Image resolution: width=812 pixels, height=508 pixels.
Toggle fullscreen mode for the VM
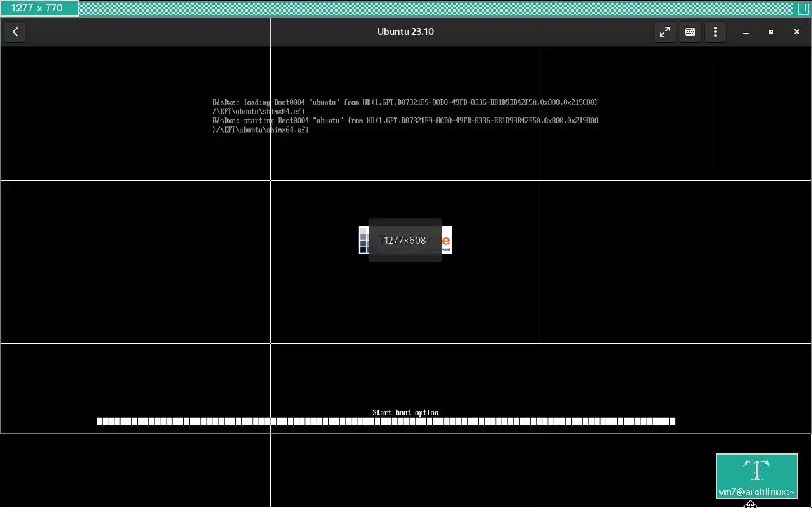tap(664, 32)
